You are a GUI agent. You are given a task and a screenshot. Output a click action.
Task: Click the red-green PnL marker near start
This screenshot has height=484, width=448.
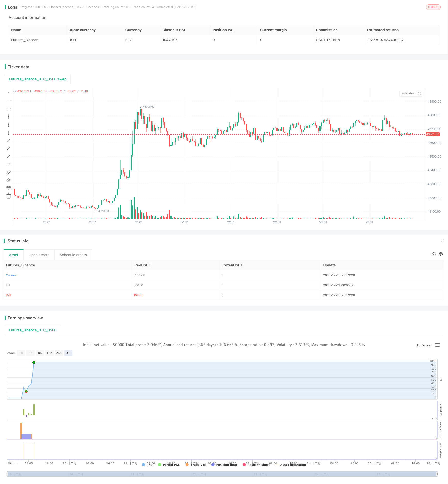coord(26,391)
